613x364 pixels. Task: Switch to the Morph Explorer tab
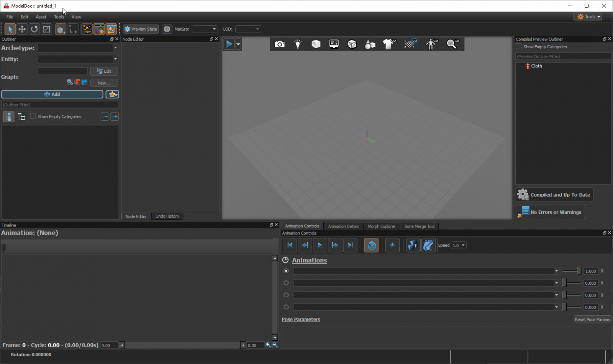pyautogui.click(x=381, y=226)
